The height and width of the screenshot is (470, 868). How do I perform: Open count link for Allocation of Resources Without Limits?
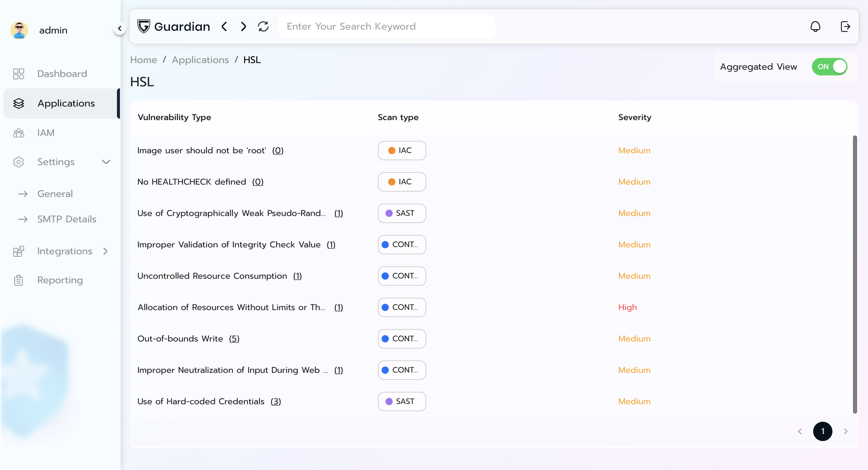(339, 307)
